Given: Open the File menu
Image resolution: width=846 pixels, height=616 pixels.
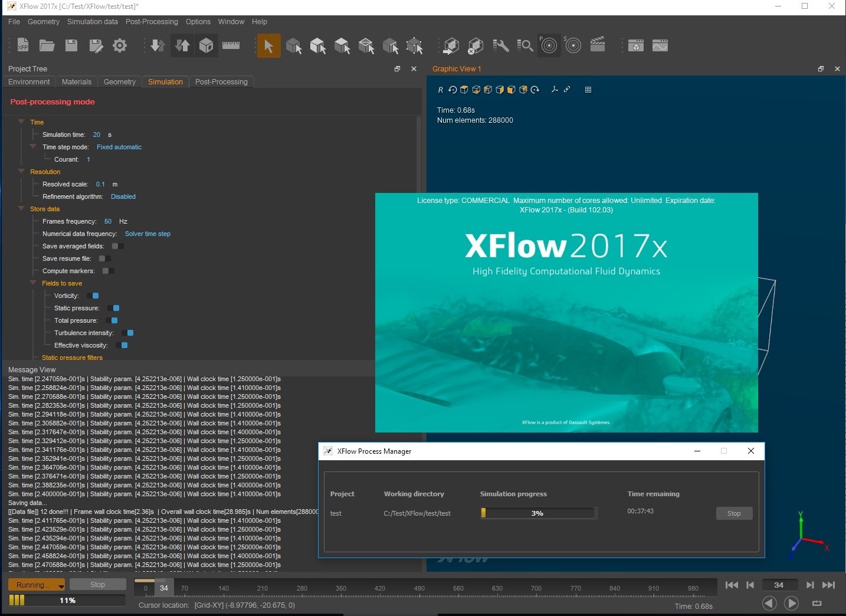Looking at the screenshot, I should (14, 22).
